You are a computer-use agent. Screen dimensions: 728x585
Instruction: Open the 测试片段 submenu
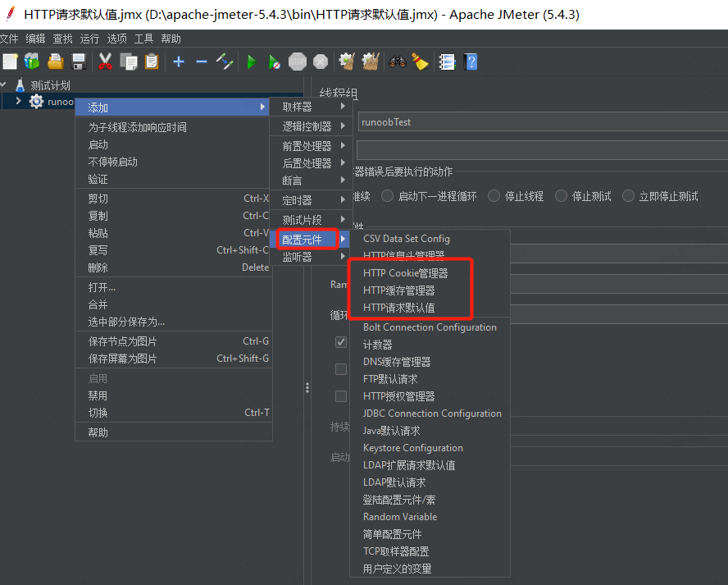tap(311, 220)
